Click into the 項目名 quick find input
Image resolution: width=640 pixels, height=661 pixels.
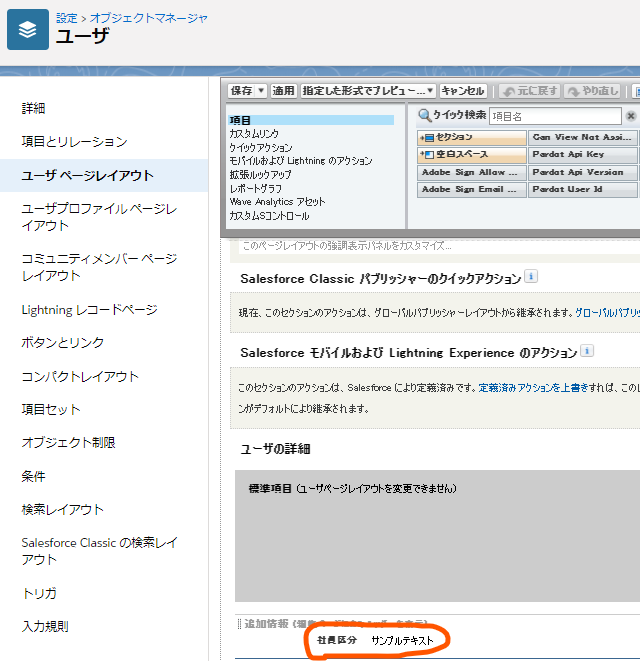coord(555,116)
